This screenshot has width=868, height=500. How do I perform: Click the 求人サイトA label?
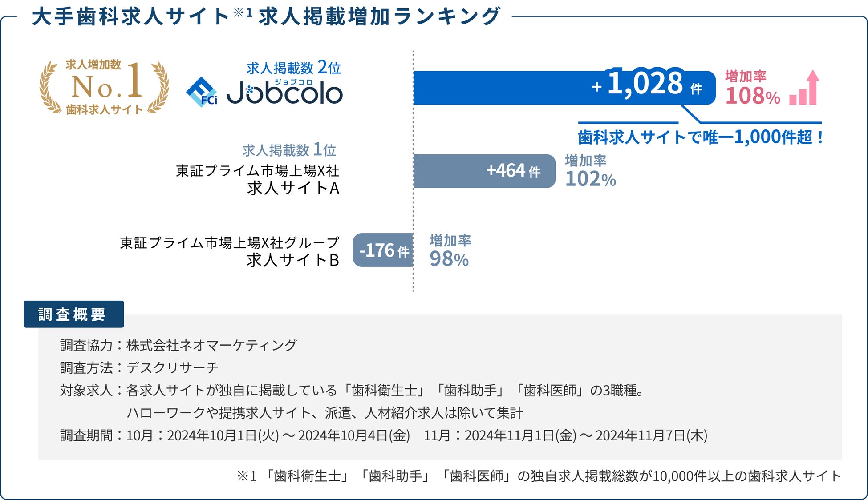click(293, 188)
